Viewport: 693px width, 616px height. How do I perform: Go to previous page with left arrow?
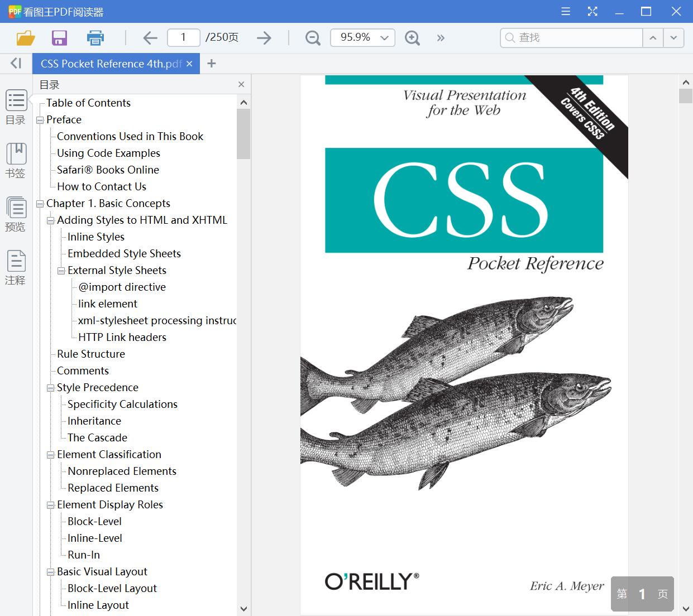tap(150, 38)
